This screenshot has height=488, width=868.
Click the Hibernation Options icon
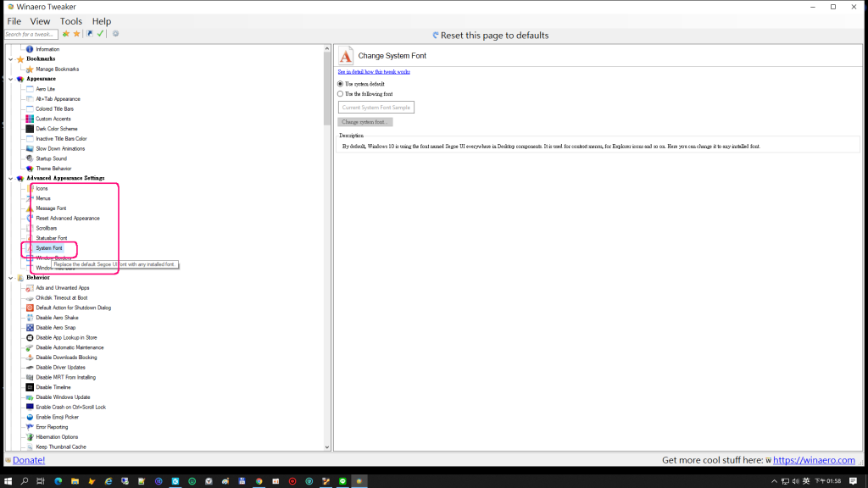click(x=30, y=437)
